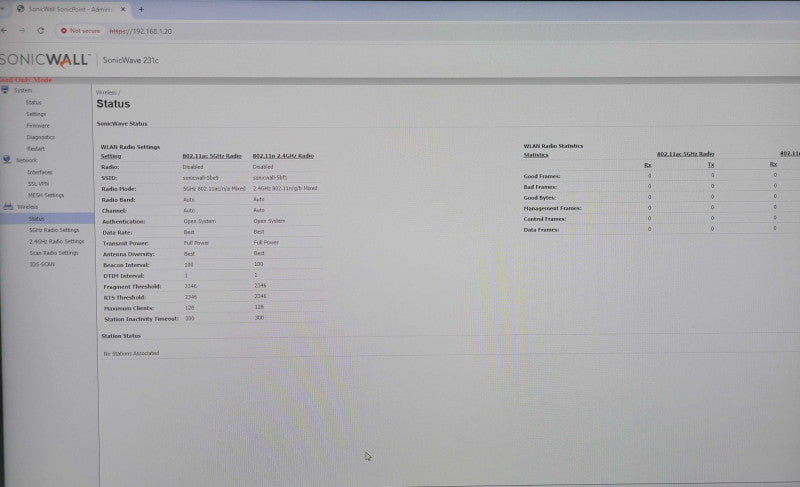Open 2.4GHz Radio Settings page

[x=57, y=242]
